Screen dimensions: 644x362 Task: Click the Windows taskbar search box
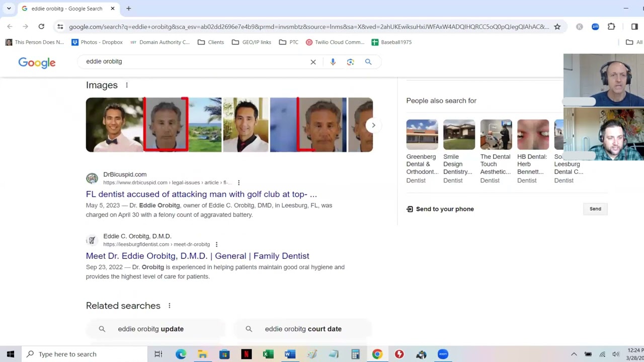tap(85, 354)
